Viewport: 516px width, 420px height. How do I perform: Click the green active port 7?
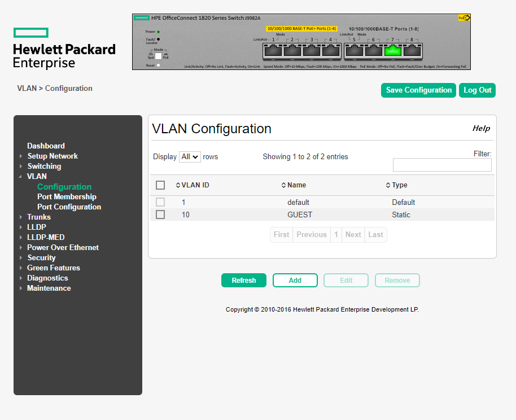[393, 51]
